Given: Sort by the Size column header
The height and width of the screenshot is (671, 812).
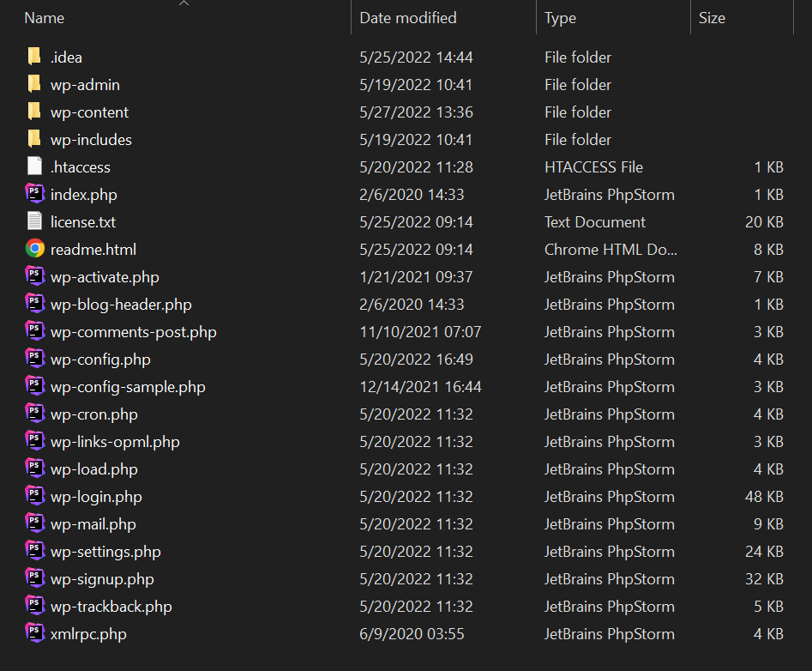Looking at the screenshot, I should 712,18.
